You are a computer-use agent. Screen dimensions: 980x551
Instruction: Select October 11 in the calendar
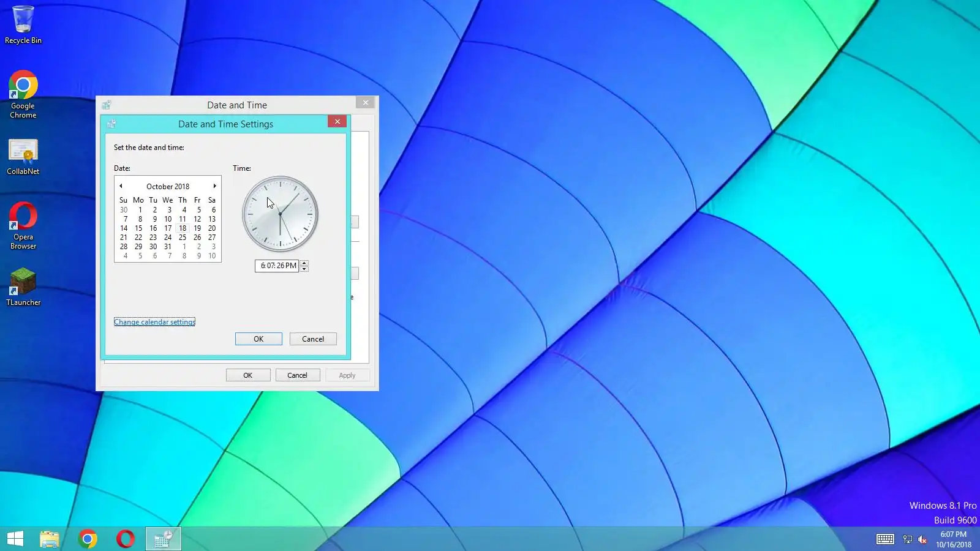pos(183,219)
